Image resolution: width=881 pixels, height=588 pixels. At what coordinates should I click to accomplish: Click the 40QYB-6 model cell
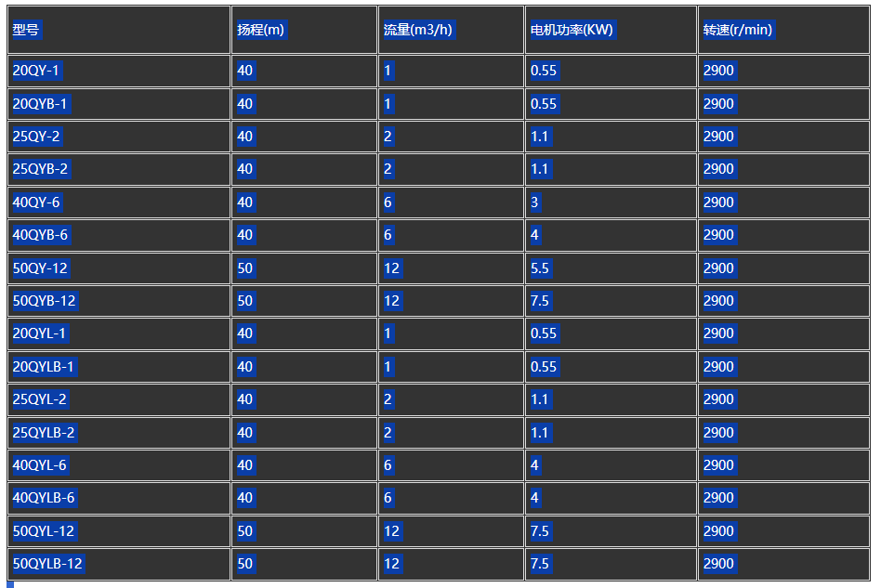click(x=119, y=235)
